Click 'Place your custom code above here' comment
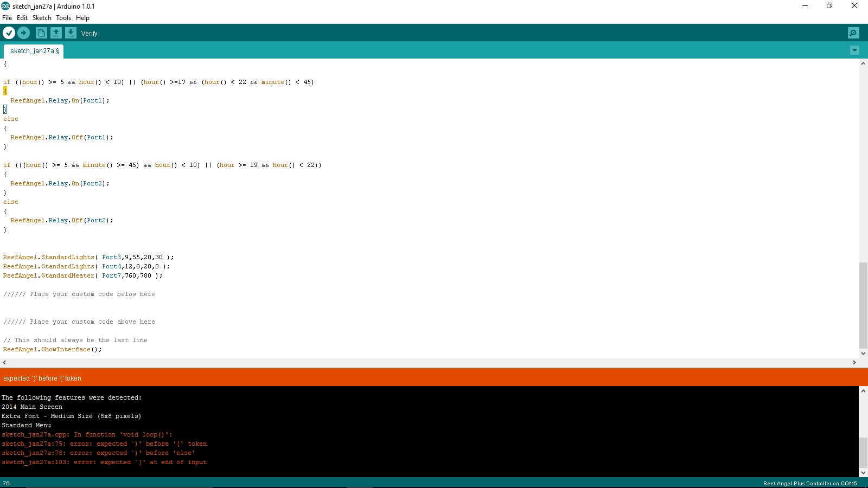 [x=79, y=322]
